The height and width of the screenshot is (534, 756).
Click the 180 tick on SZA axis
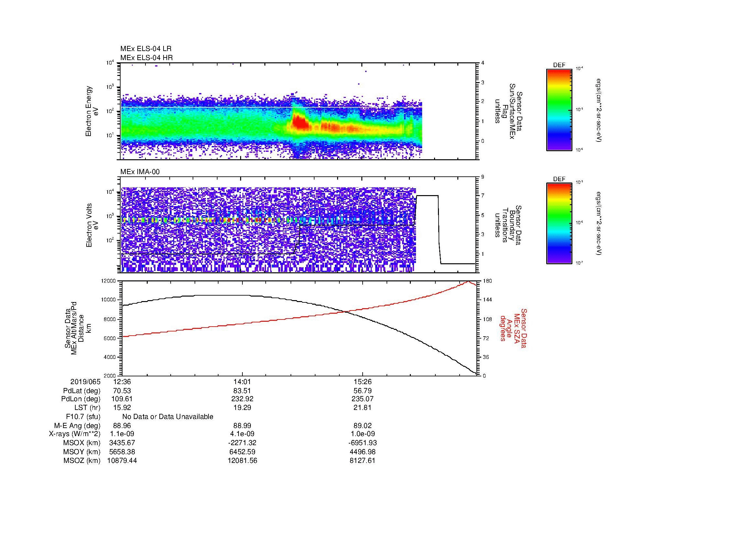click(487, 281)
